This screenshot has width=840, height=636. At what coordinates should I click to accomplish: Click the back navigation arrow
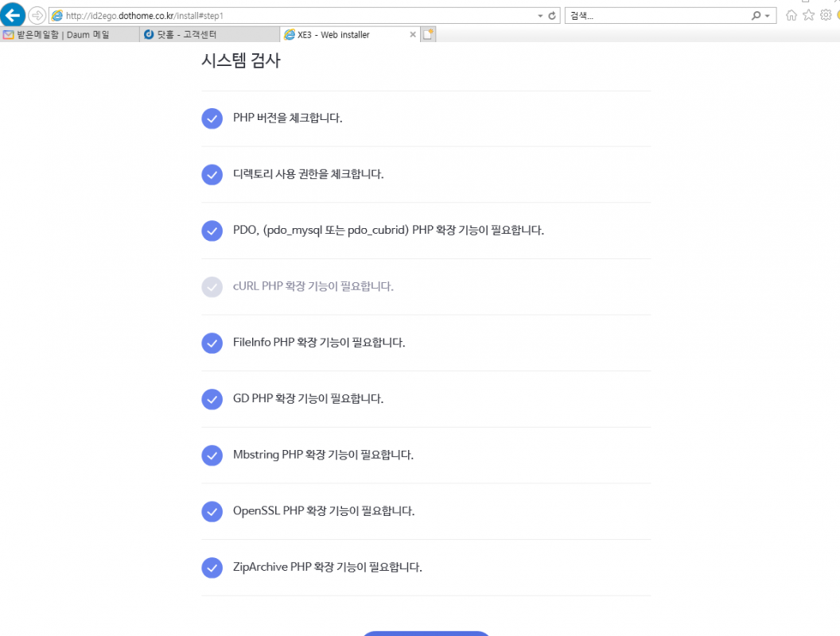[x=13, y=15]
